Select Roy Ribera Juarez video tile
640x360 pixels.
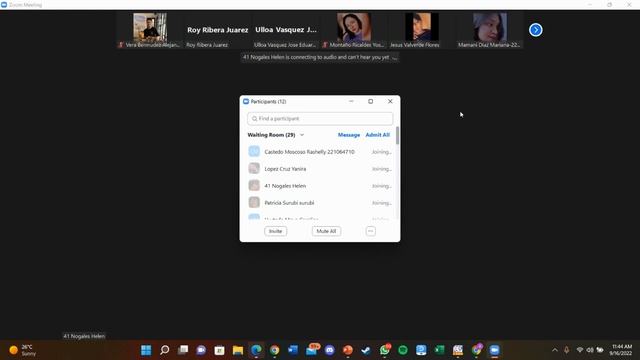pos(218,30)
